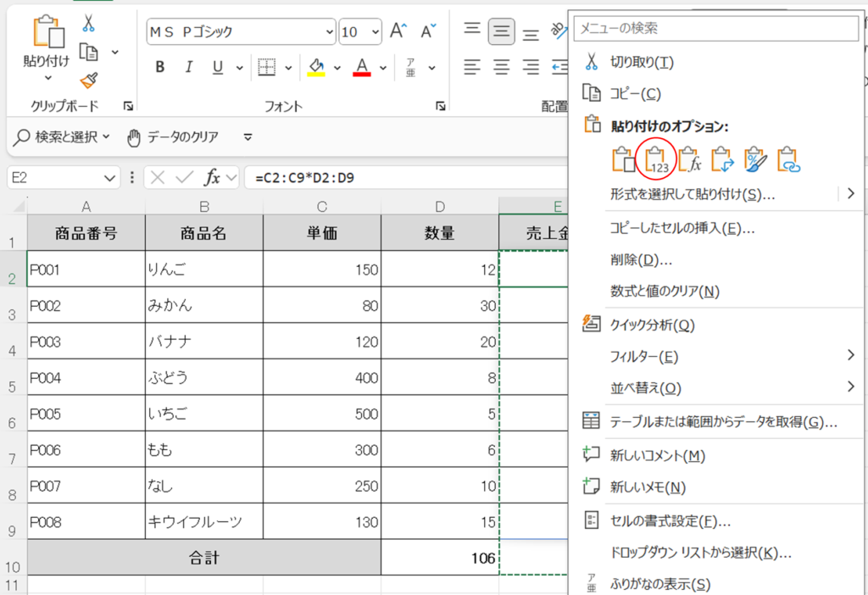Choose the Paste Link clipboard icon
The height and width of the screenshot is (595, 868).
pyautogui.click(x=788, y=159)
